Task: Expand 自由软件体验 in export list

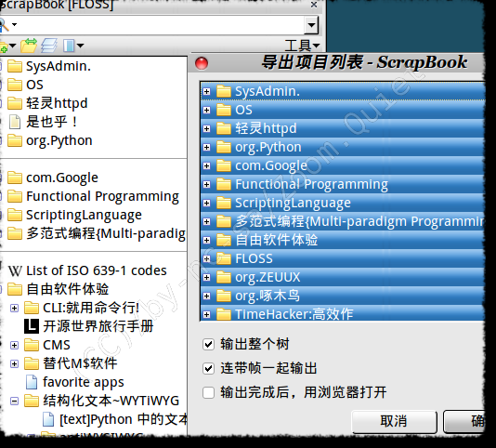Action: [207, 241]
